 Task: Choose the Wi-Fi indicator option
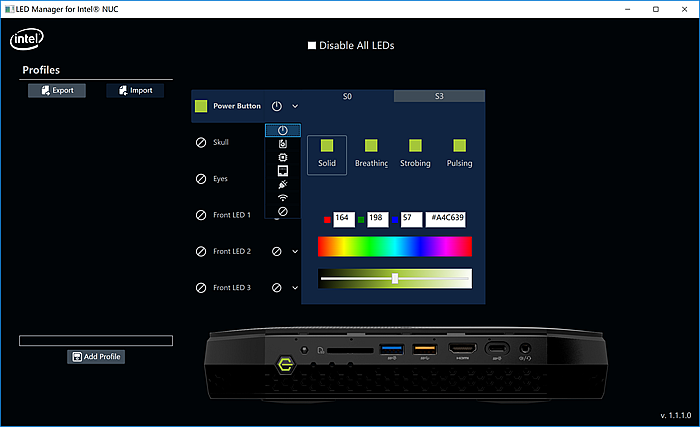pos(283,197)
